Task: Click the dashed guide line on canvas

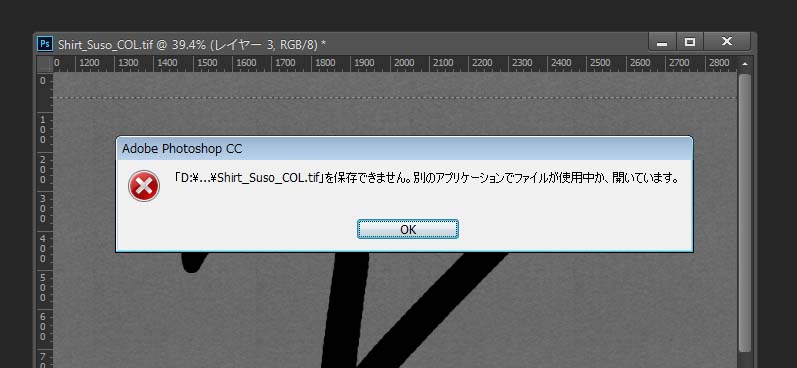Action: click(x=395, y=97)
